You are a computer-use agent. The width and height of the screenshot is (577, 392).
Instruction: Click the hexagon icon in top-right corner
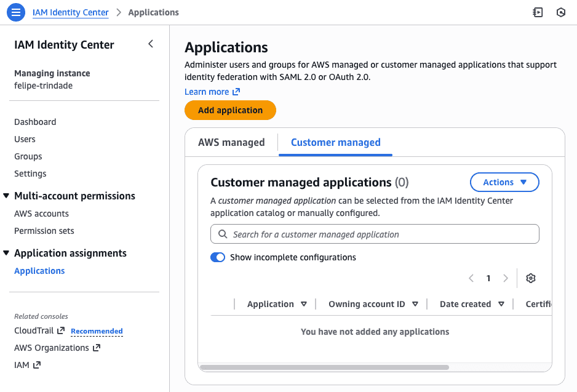pos(560,12)
